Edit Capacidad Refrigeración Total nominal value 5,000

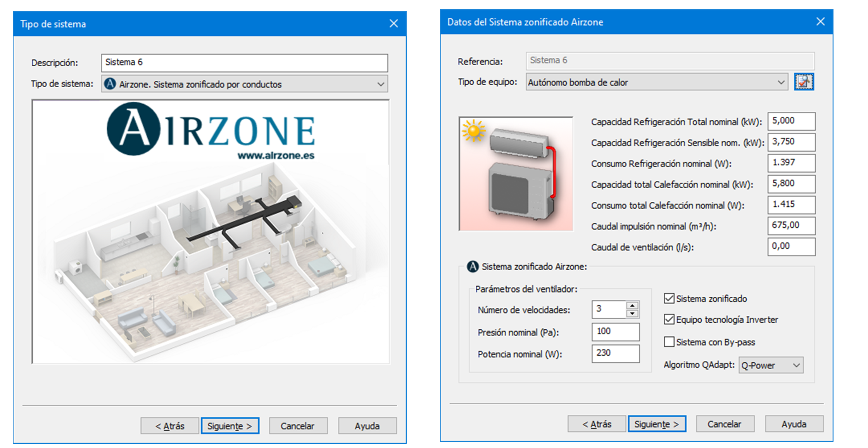(791, 121)
